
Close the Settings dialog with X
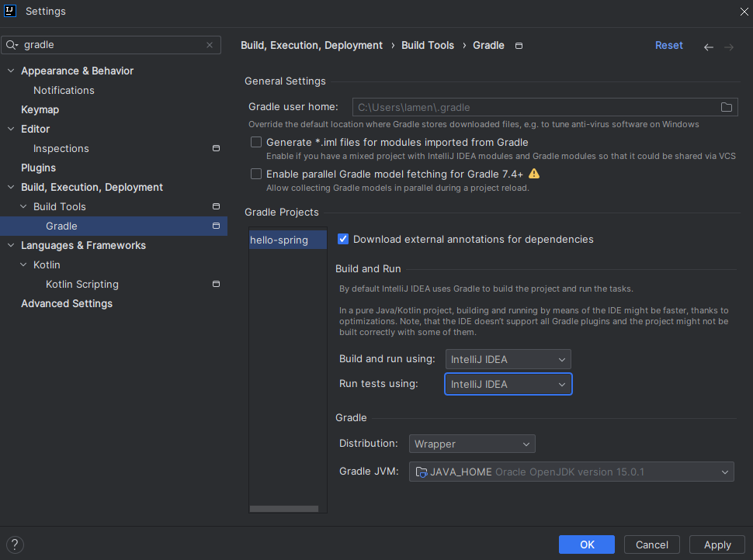[744, 12]
